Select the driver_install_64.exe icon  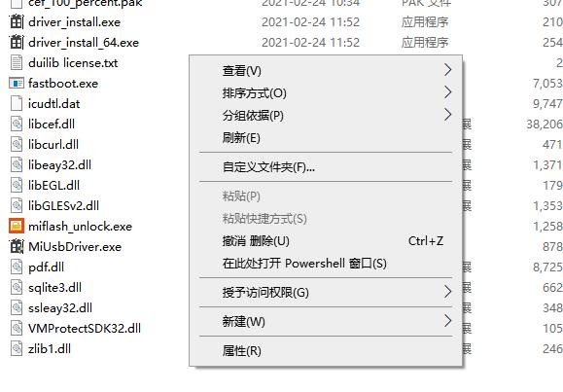17,43
